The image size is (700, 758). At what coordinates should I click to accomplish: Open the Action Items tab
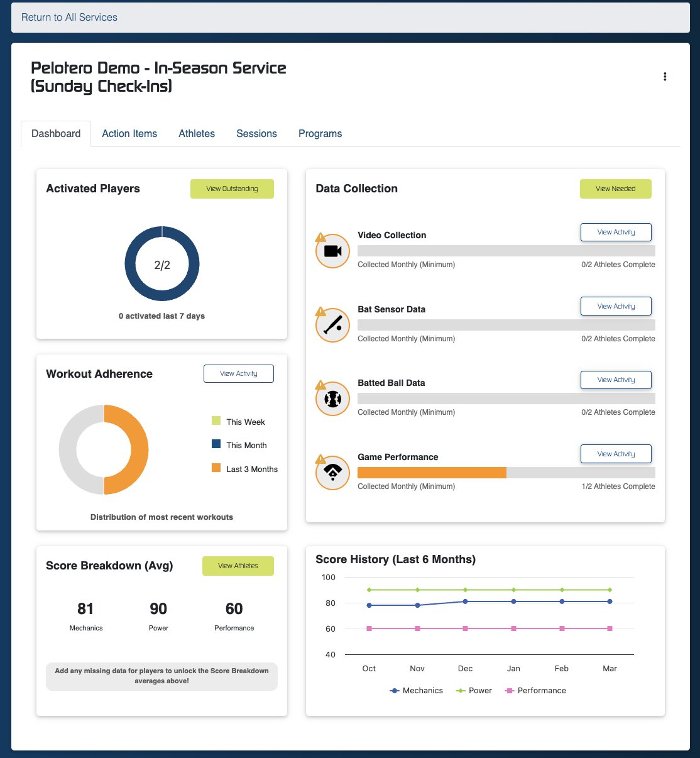pos(129,134)
